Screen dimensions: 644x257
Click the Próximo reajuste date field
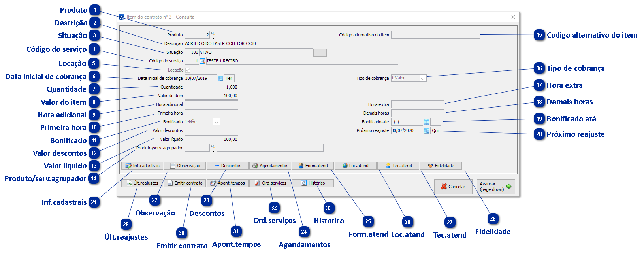pos(407,130)
